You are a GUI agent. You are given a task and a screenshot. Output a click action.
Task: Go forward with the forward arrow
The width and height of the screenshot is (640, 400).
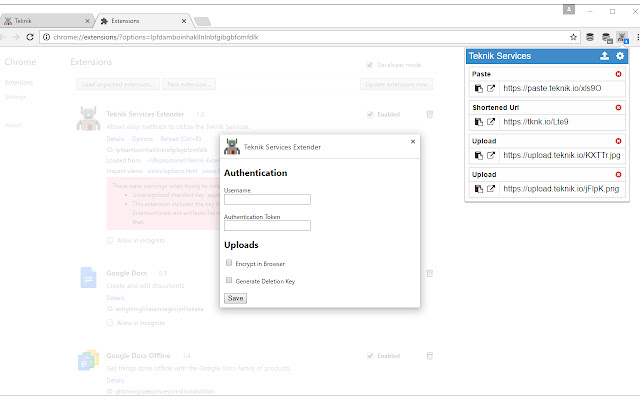(16, 37)
